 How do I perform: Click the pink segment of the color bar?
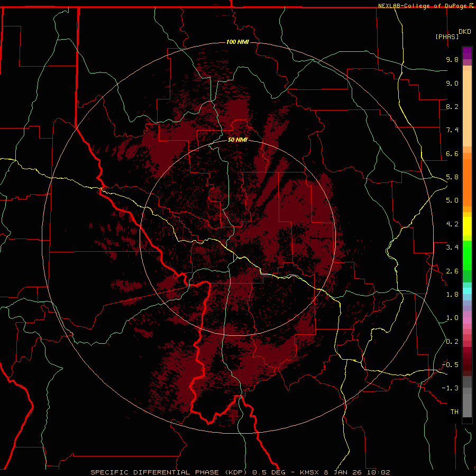point(467,321)
